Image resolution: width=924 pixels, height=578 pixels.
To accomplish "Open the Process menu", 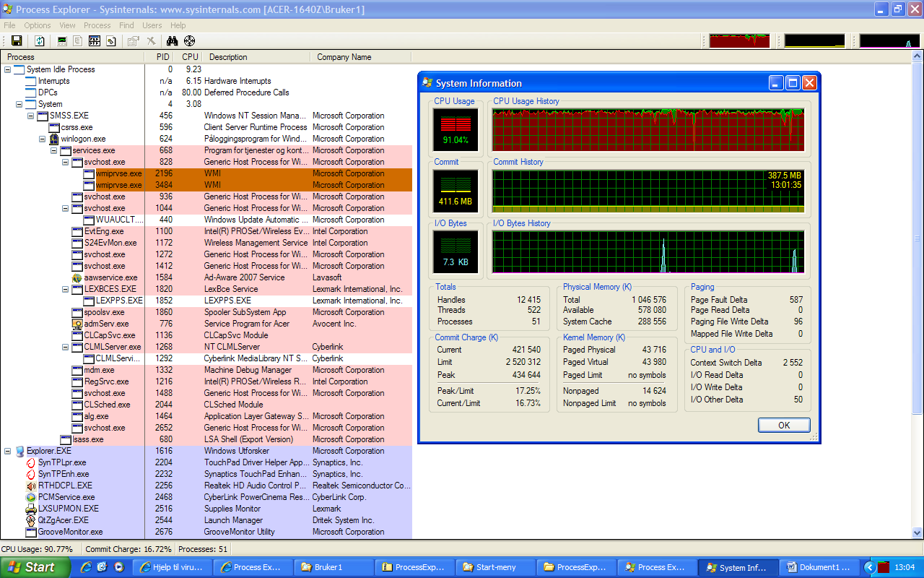I will [97, 25].
